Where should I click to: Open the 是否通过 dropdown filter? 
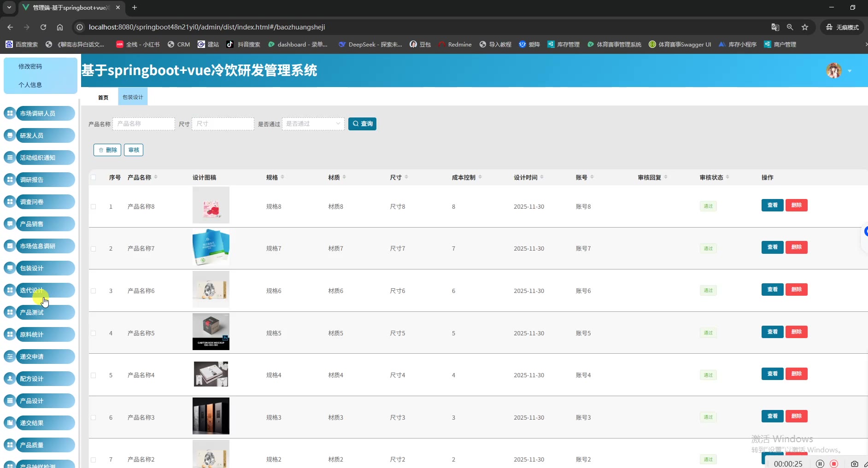[313, 123]
